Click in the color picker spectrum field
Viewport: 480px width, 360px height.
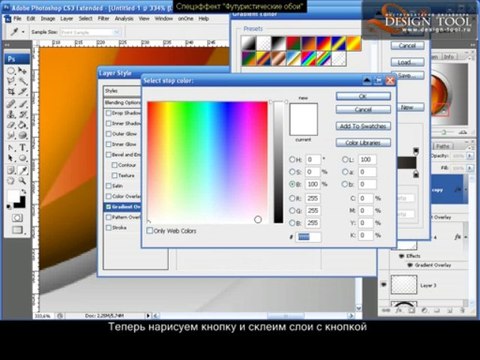pyautogui.click(x=207, y=163)
